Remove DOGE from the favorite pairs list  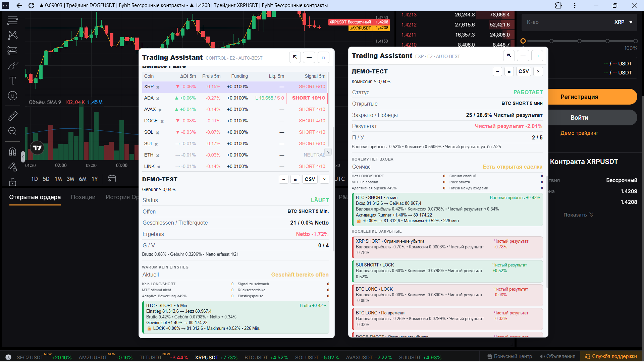(162, 121)
